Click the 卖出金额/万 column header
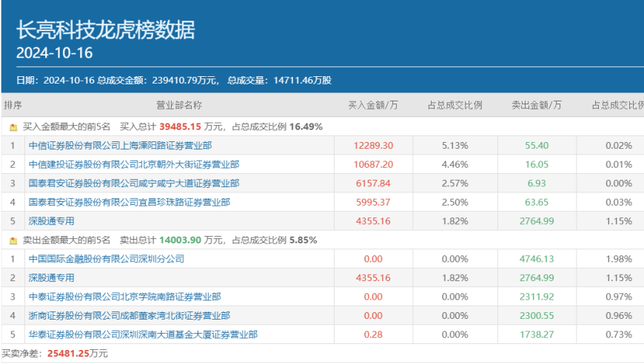 [x=537, y=106]
